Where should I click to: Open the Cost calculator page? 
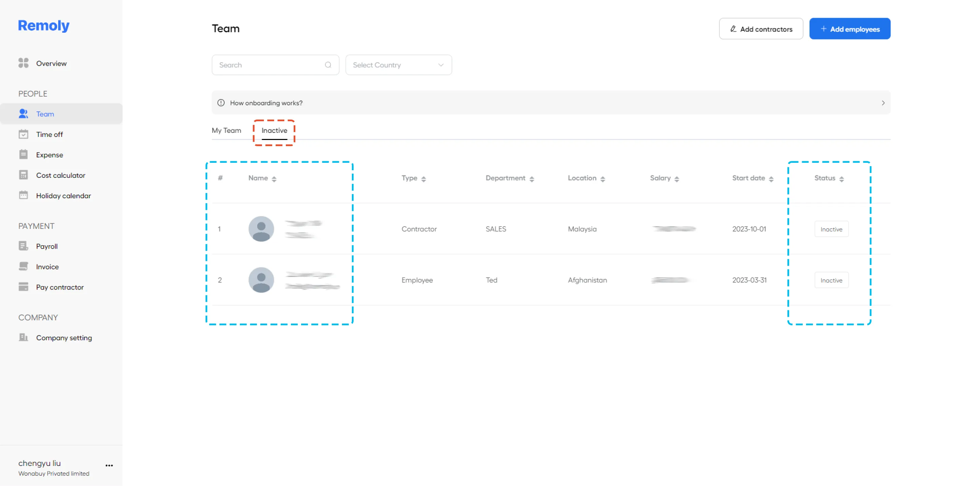tap(61, 175)
